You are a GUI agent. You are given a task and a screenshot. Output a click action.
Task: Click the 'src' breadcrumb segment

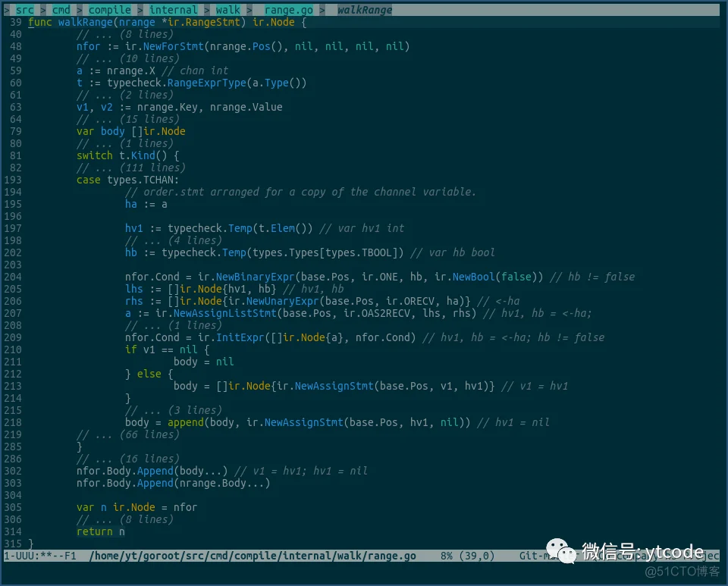tap(24, 10)
